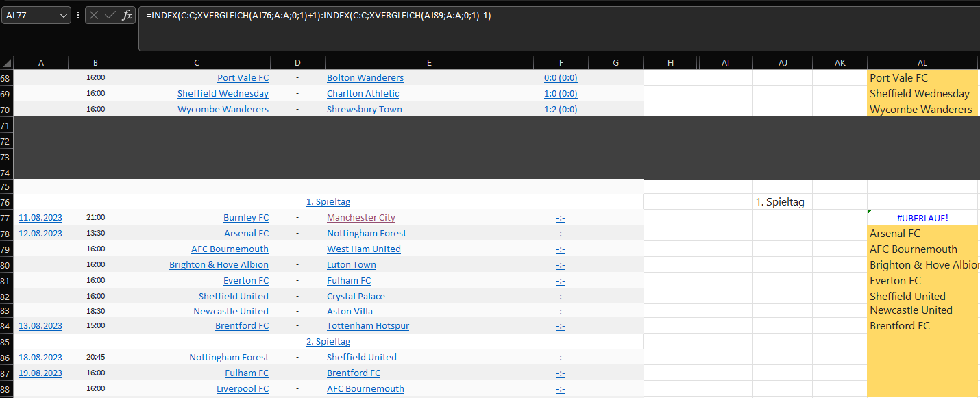Image resolution: width=980 pixels, height=398 pixels.
Task: Select the Wycombe Wanderers cell in column AL
Action: tap(922, 110)
